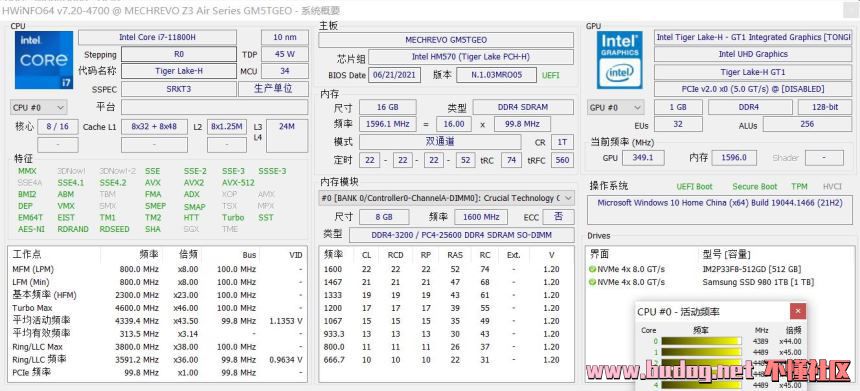Click green check icon beside Samsung SSD 980 drive
This screenshot has height=391, width=860.
coord(592,282)
